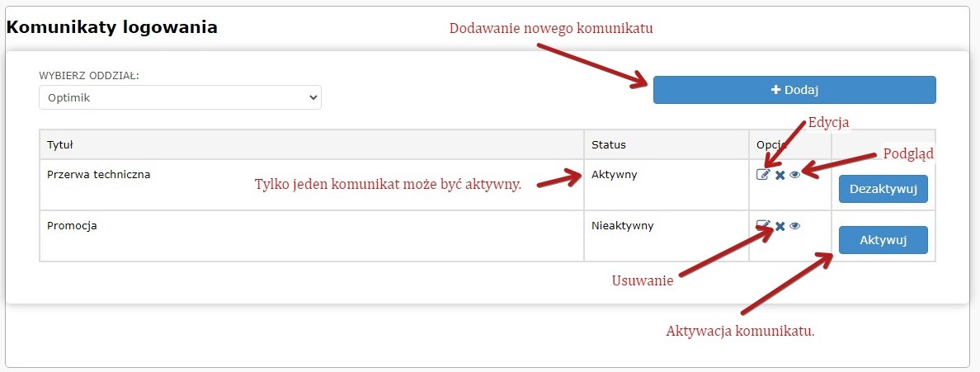The width and height of the screenshot is (980, 372).
Task: Select the Promocja row title
Action: tap(72, 225)
